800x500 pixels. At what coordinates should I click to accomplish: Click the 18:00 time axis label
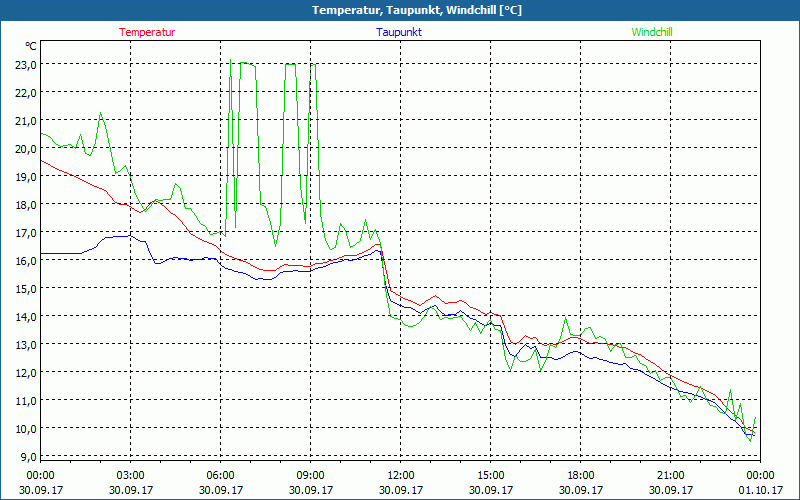tap(580, 475)
